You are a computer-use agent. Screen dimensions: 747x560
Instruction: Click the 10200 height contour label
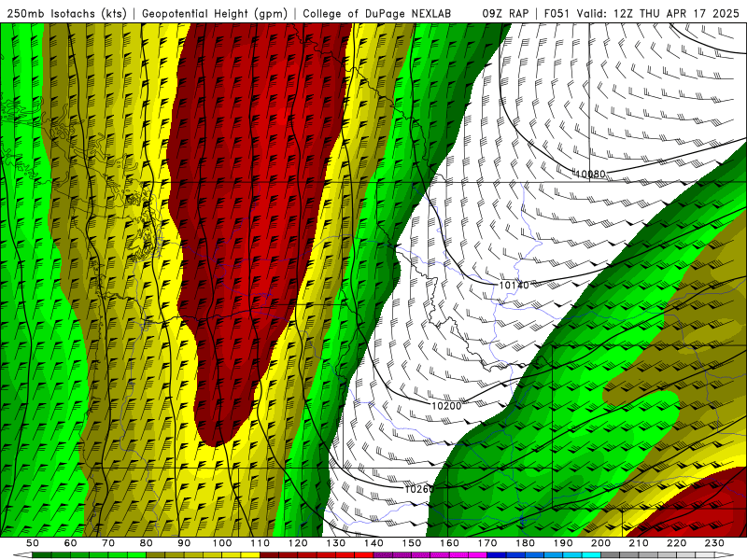(446, 406)
